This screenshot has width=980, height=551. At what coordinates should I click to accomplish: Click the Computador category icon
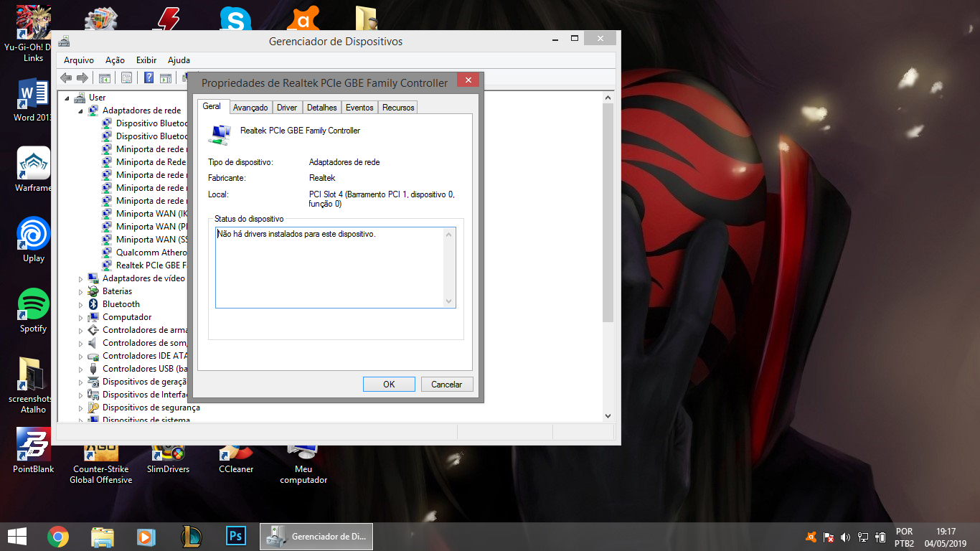(93, 317)
